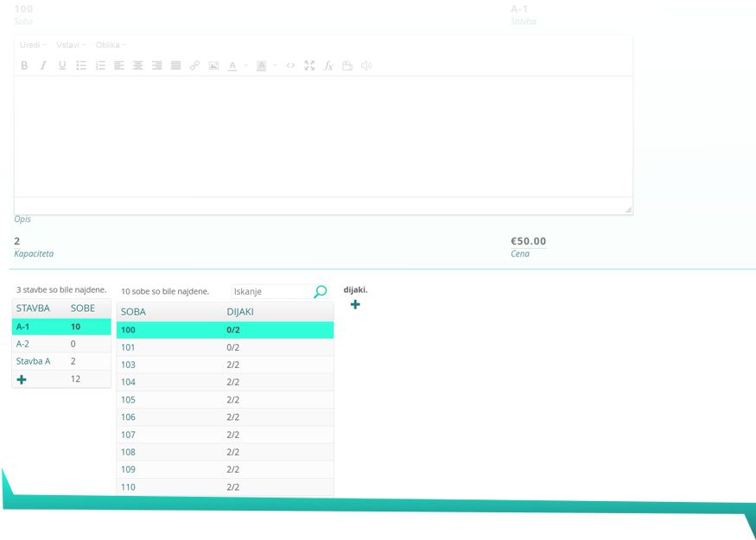The height and width of the screenshot is (540, 756).
Task: Insert a numbered list
Action: click(x=100, y=66)
